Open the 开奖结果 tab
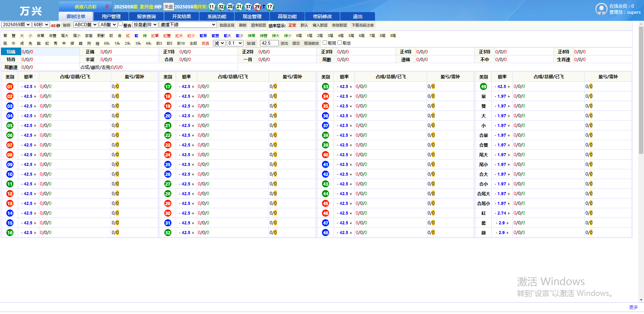This screenshot has width=644, height=314. 181,16
